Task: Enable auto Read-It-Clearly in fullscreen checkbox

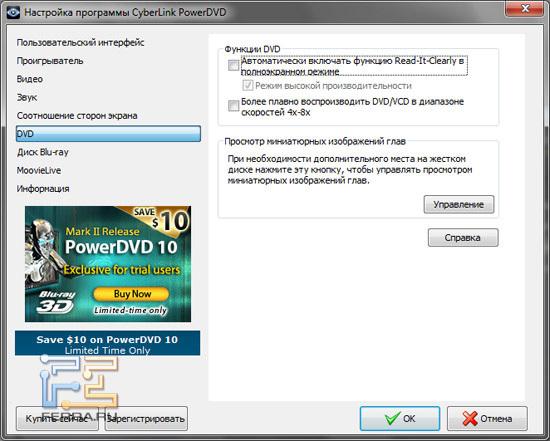Action: coord(233,65)
